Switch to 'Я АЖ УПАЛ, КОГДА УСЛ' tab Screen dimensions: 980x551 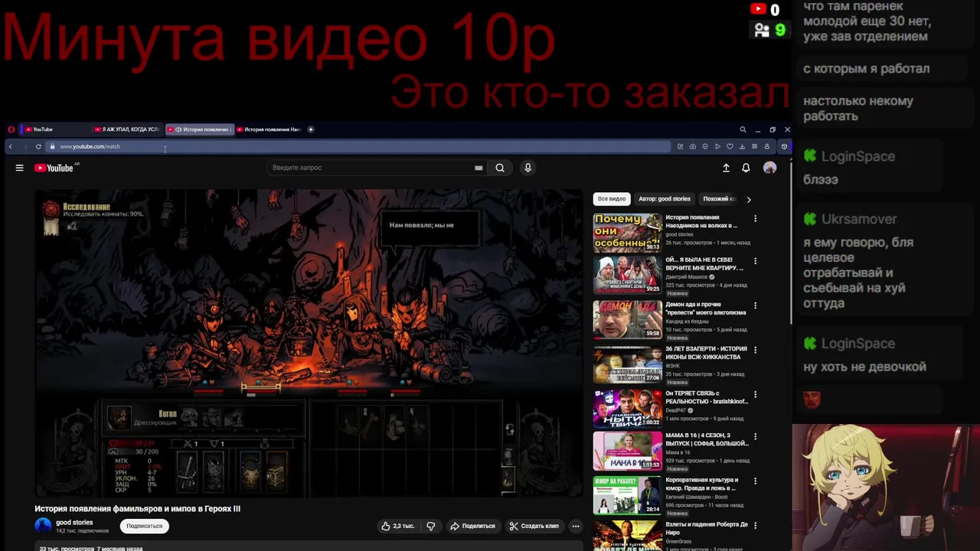point(127,129)
